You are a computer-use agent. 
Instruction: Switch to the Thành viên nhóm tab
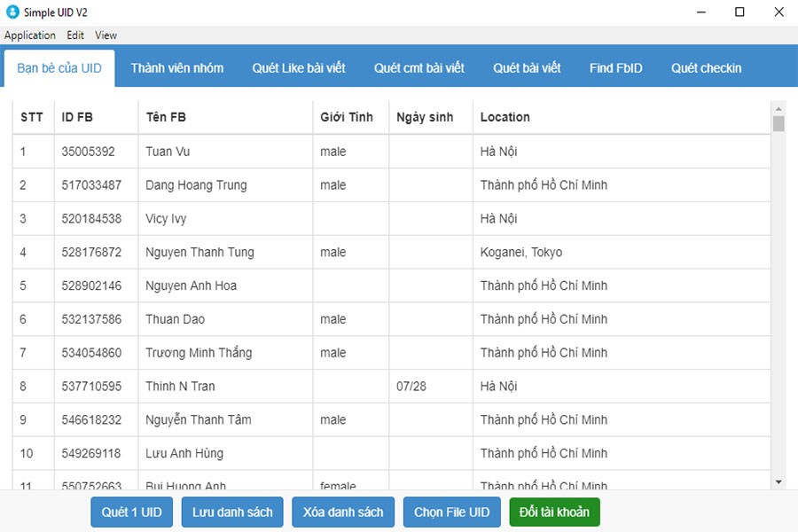[x=176, y=67]
